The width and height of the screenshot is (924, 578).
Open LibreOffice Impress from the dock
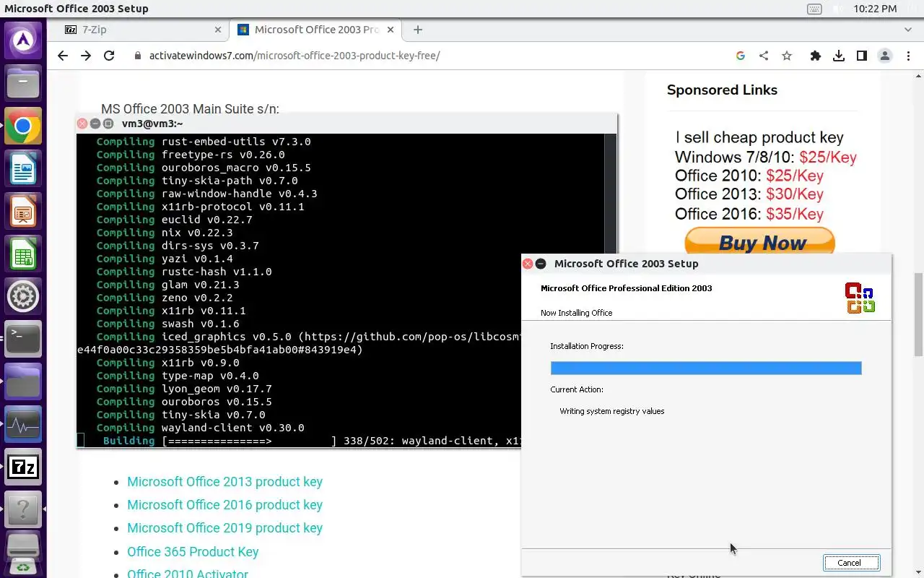point(23,212)
